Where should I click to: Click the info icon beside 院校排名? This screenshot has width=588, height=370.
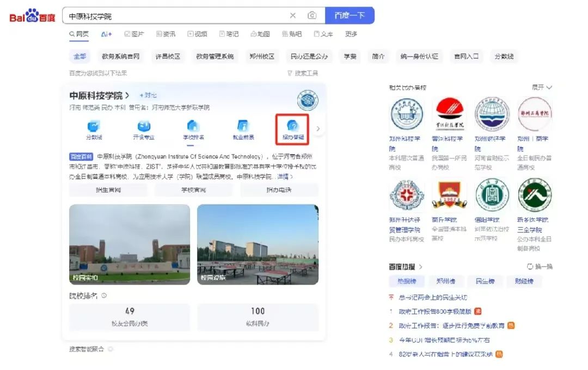pos(104,295)
